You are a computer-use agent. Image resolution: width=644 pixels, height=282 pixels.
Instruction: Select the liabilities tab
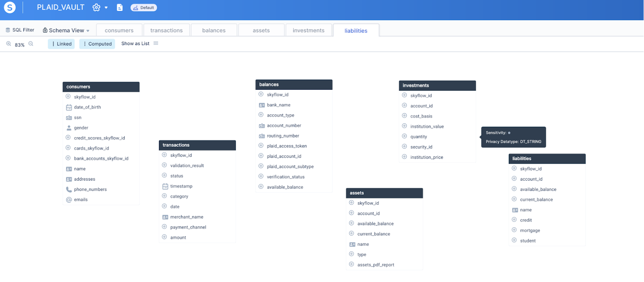(356, 31)
